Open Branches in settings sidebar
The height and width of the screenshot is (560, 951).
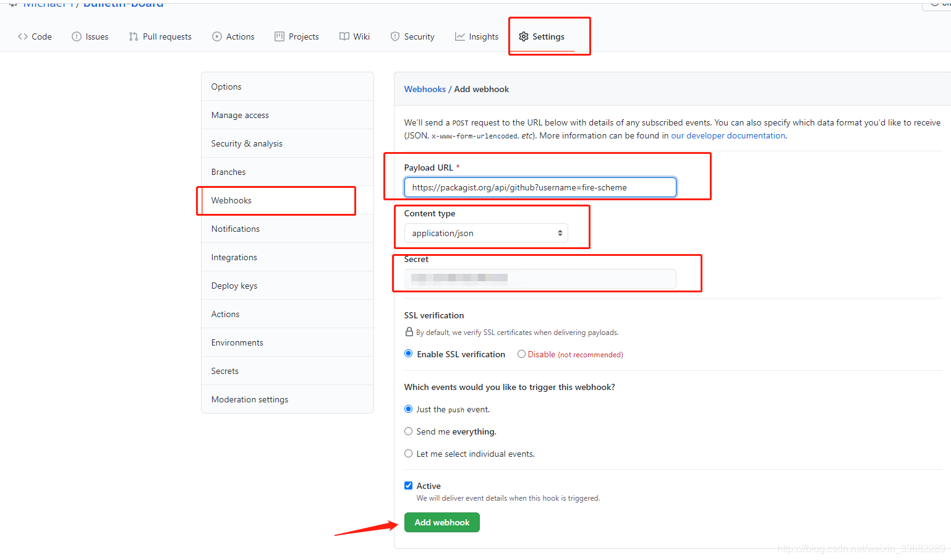(288, 172)
